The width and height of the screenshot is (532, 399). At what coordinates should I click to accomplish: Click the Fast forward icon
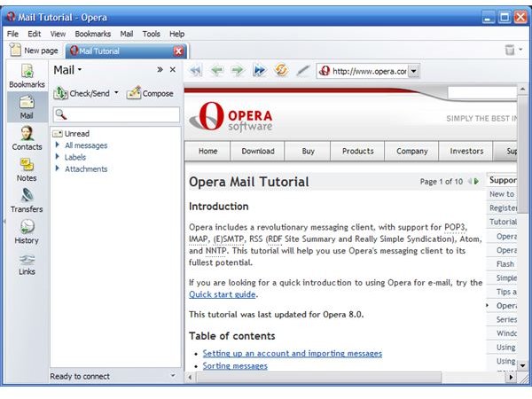coord(260,71)
